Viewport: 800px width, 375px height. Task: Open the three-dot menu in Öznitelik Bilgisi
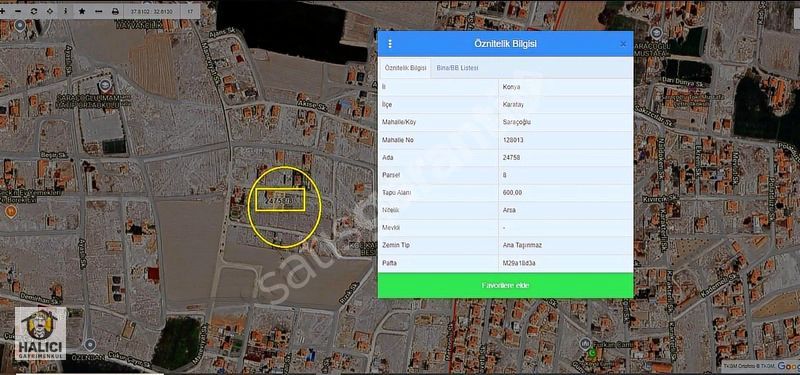click(390, 44)
